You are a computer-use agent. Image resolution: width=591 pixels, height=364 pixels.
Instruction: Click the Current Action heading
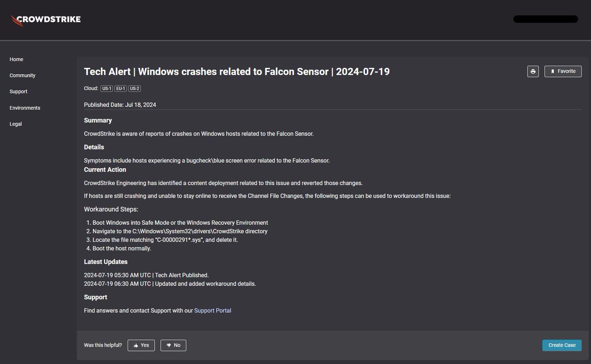[x=105, y=170]
